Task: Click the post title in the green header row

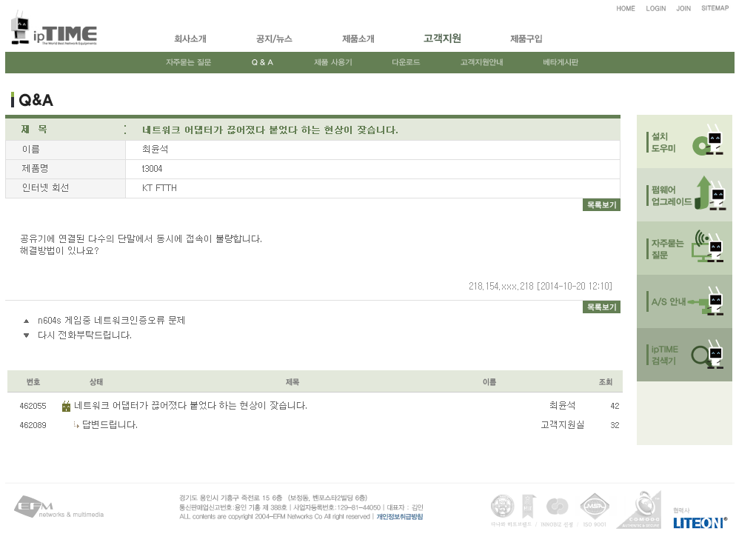Action: click(x=270, y=130)
